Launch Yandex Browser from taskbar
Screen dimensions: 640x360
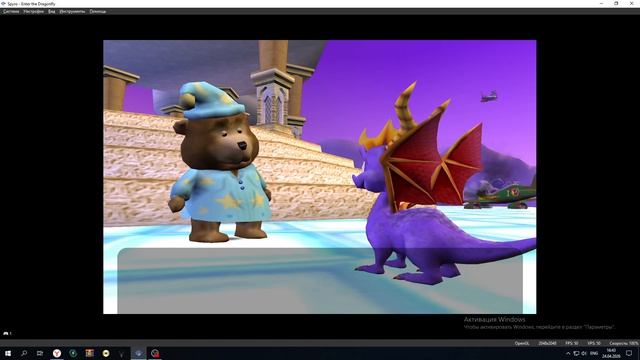click(57, 353)
